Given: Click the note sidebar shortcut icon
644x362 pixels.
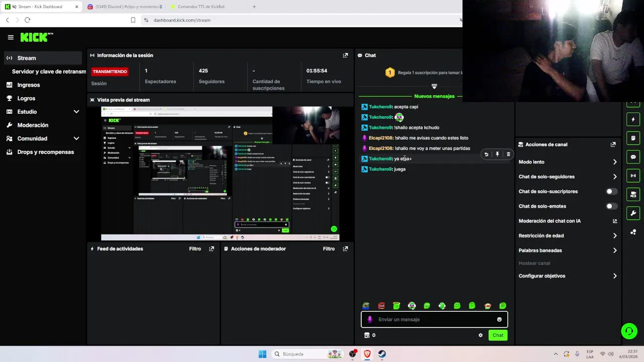Looking at the screenshot, I should coord(633,138).
